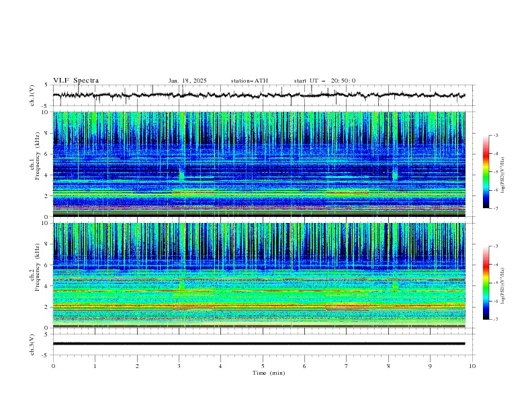Click time axis tick label '8'
This screenshot has width=532, height=411.
[x=388, y=366]
